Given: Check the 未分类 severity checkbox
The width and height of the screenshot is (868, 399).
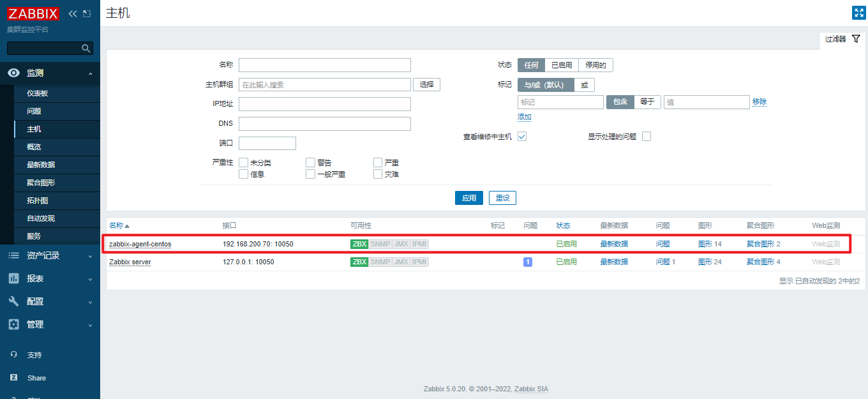Looking at the screenshot, I should point(243,163).
